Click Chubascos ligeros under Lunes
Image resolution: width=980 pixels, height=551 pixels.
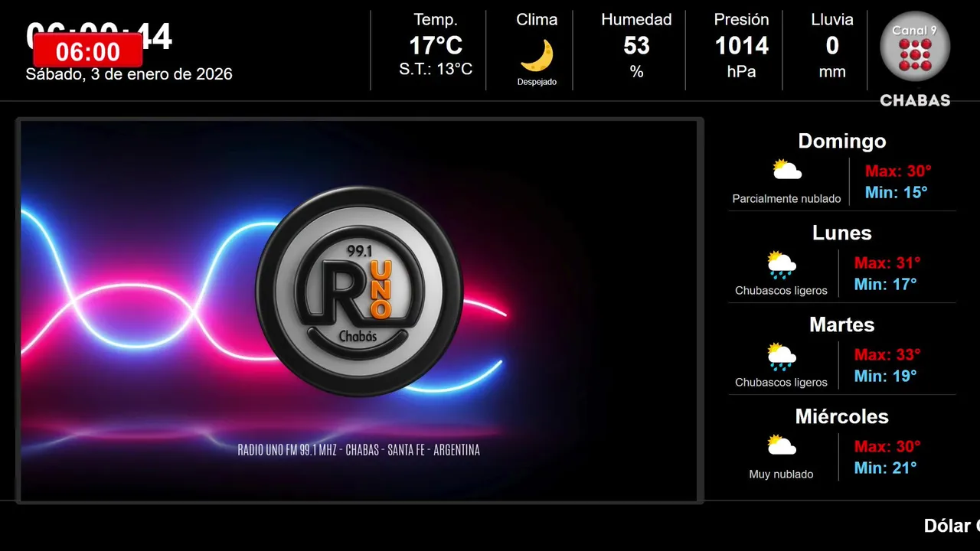tap(781, 291)
